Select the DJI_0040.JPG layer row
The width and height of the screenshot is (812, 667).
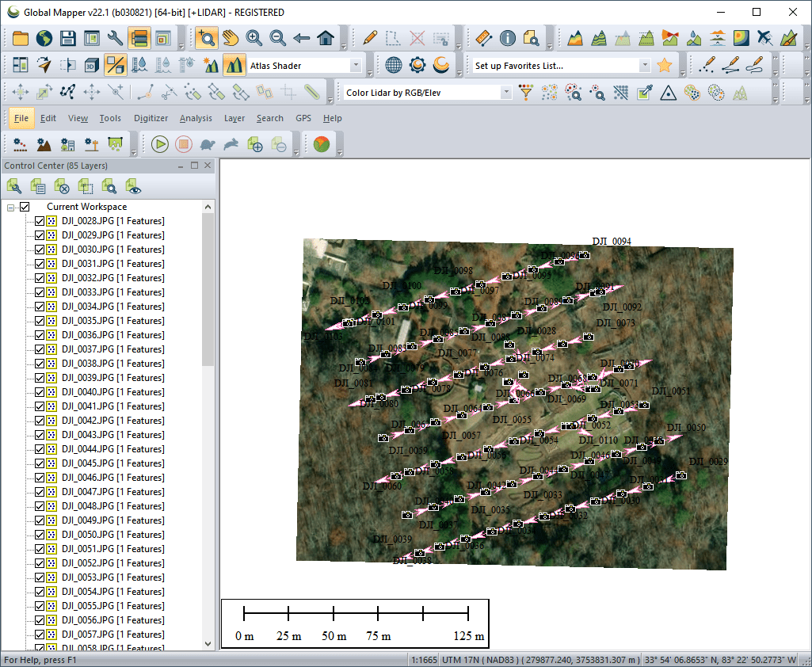tap(113, 392)
